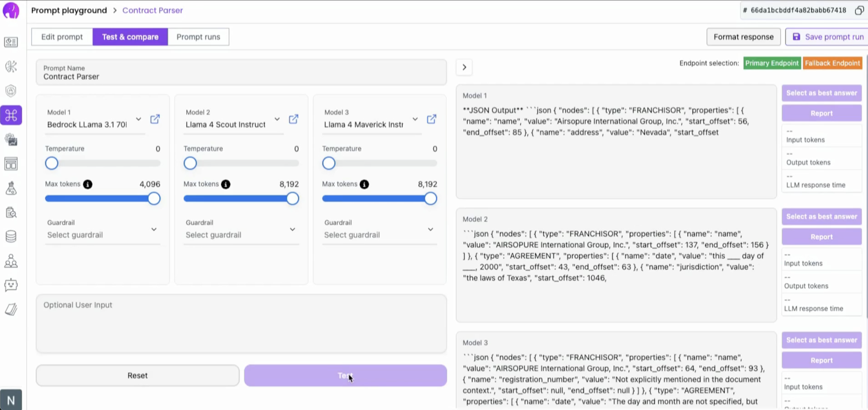Viewport: 868px width, 410px height.
Task: Click the Model 2 Temperature slider handle
Action: [190, 163]
